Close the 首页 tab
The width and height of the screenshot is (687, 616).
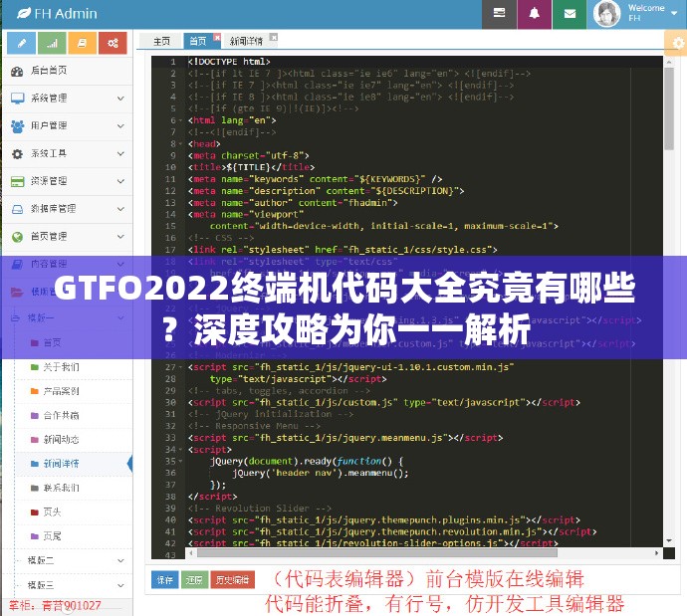tap(217, 38)
